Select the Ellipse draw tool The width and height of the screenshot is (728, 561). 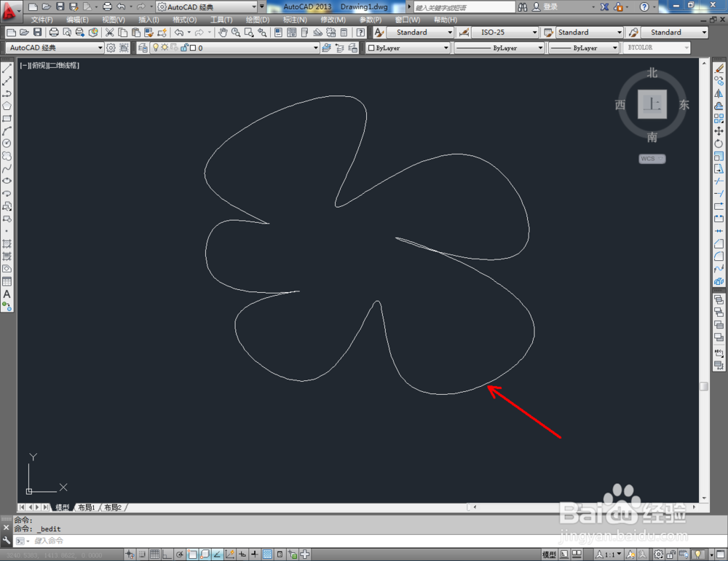tap(7, 181)
